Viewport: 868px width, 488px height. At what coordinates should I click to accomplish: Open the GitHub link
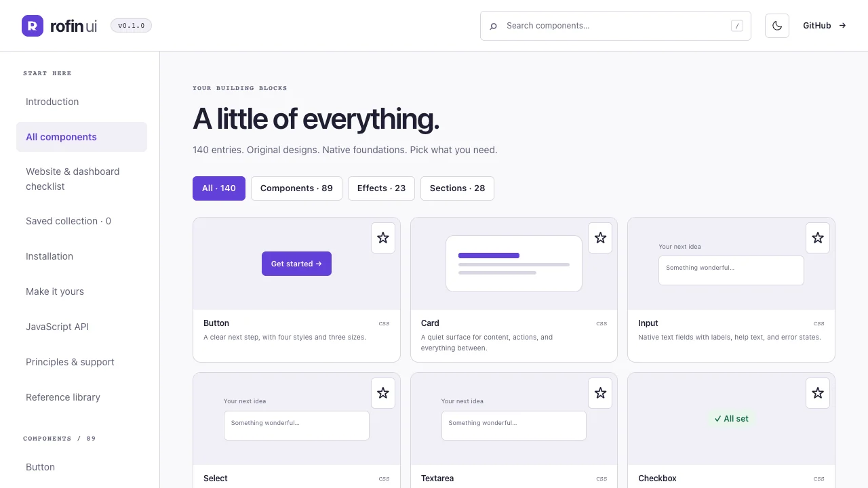tap(825, 26)
